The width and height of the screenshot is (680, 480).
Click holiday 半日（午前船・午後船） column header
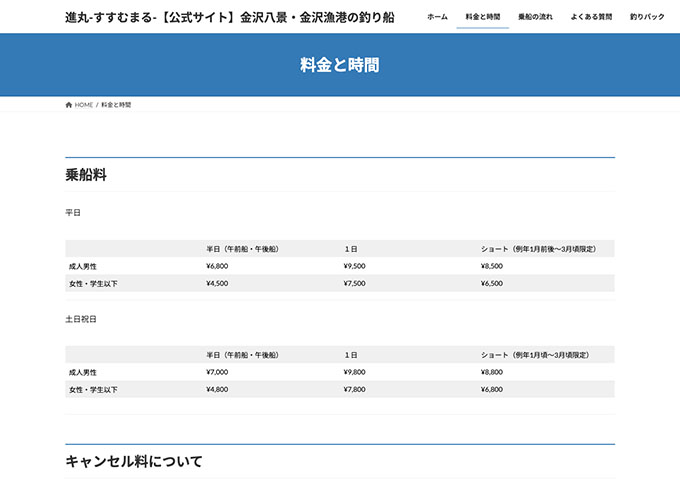(x=242, y=355)
